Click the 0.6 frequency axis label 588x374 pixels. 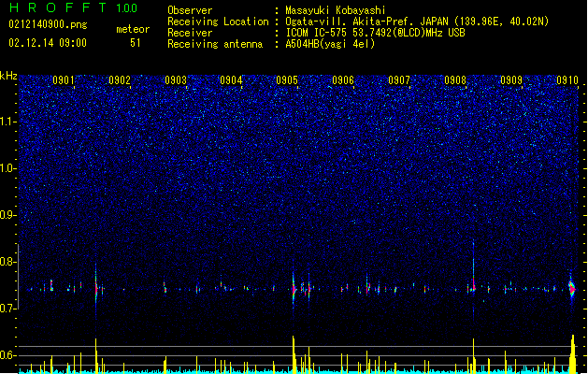tap(8, 355)
